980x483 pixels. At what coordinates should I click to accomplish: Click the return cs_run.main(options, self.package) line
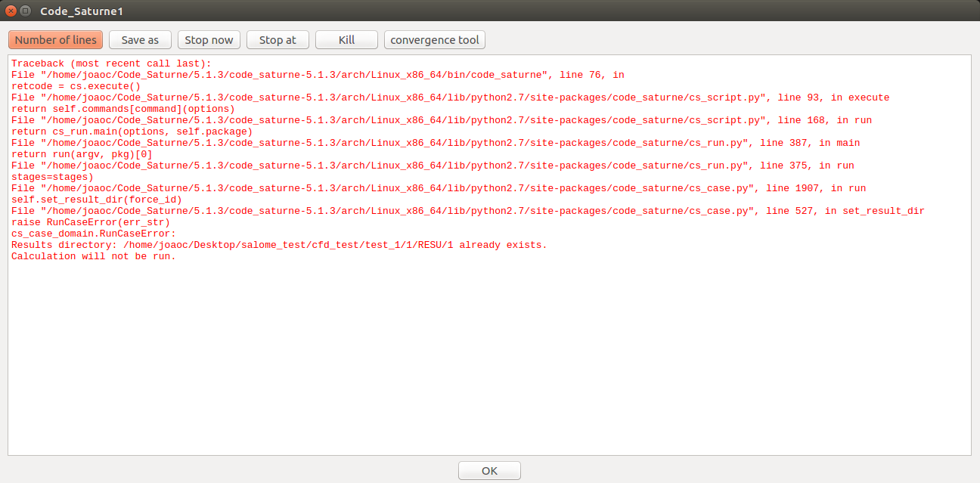point(132,132)
